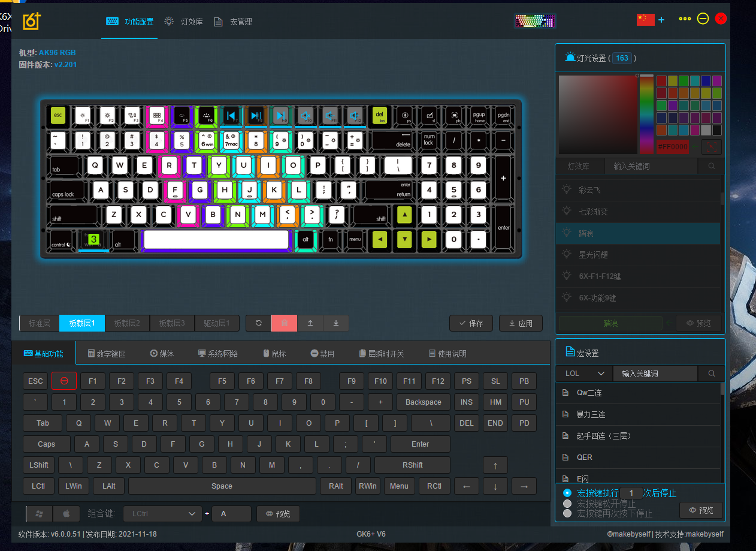
Task: Select the 七彩渐变 lighting effect
Action: click(x=638, y=212)
